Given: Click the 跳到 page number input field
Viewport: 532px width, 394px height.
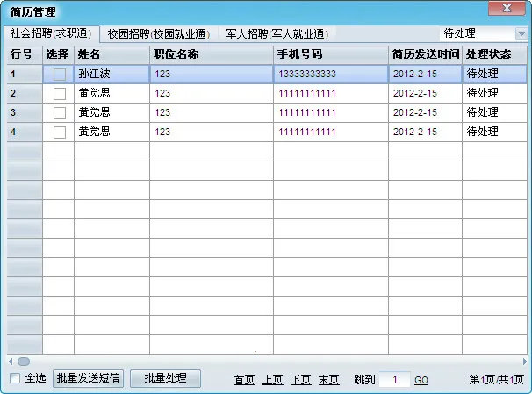Looking at the screenshot, I should 394,380.
